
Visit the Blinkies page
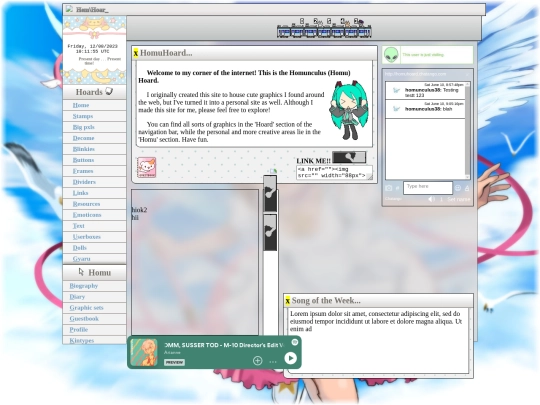tap(84, 149)
